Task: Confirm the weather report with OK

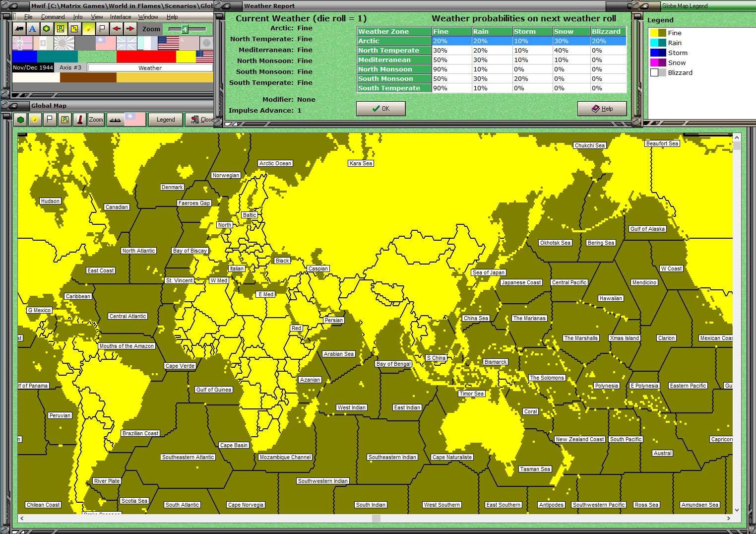Action: (381, 109)
